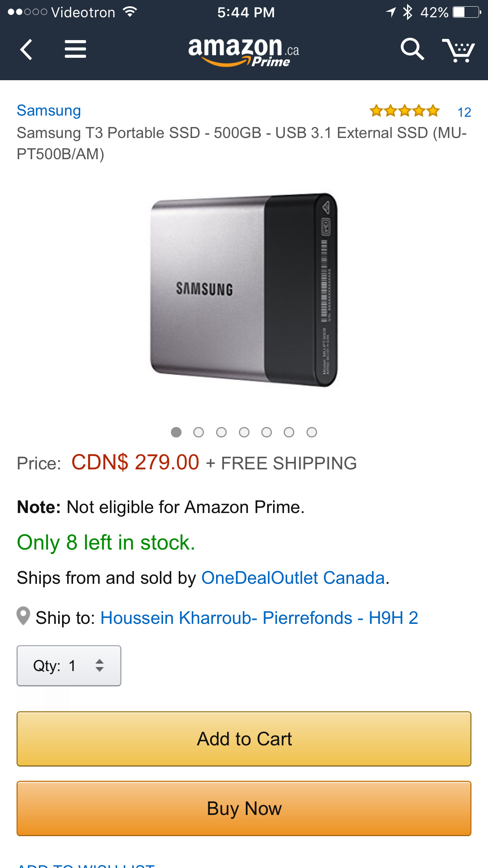Open search with the magnifier icon

(412, 49)
